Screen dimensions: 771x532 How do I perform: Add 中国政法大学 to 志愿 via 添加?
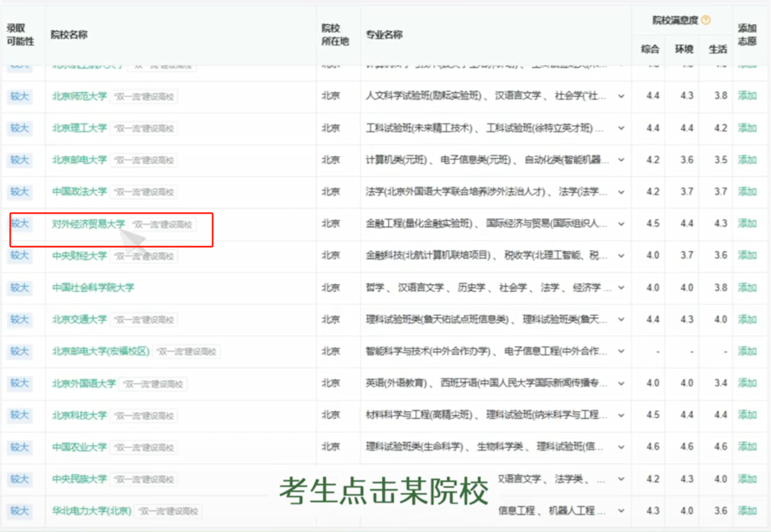pyautogui.click(x=747, y=192)
